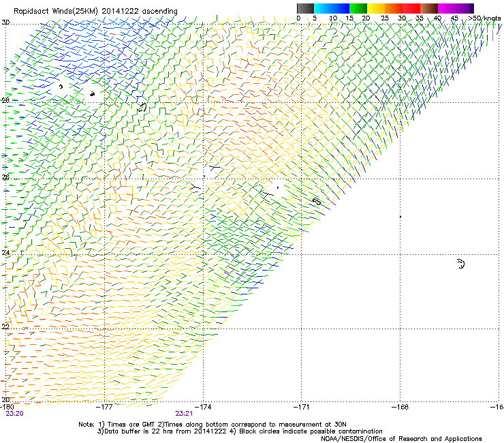
Task: Click the '40' value under the color scale
Action: (x=437, y=18)
